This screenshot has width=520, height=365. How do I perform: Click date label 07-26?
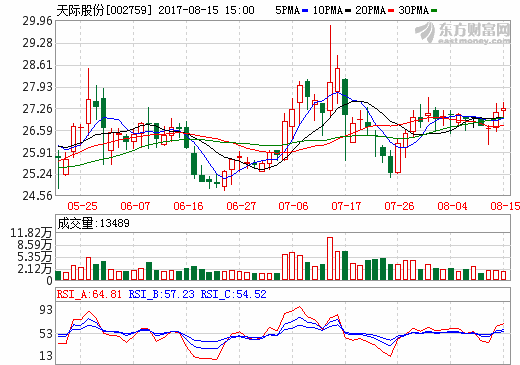(x=399, y=206)
